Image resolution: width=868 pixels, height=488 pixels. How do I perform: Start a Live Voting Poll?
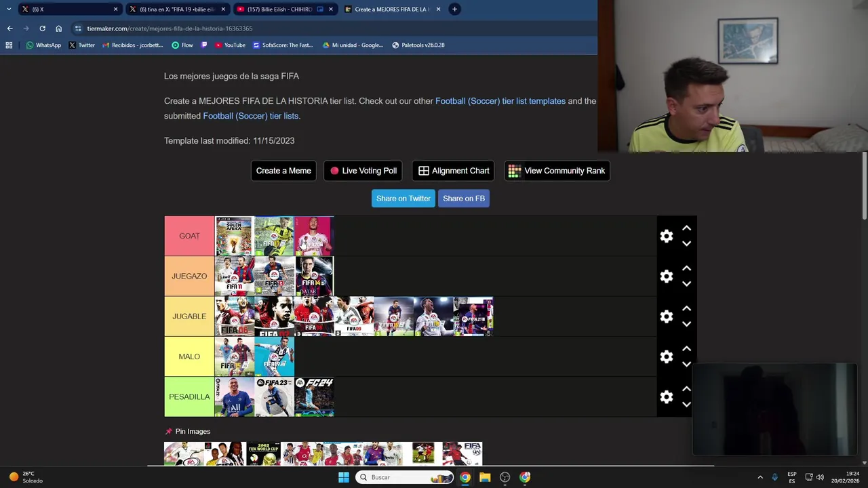coord(363,171)
